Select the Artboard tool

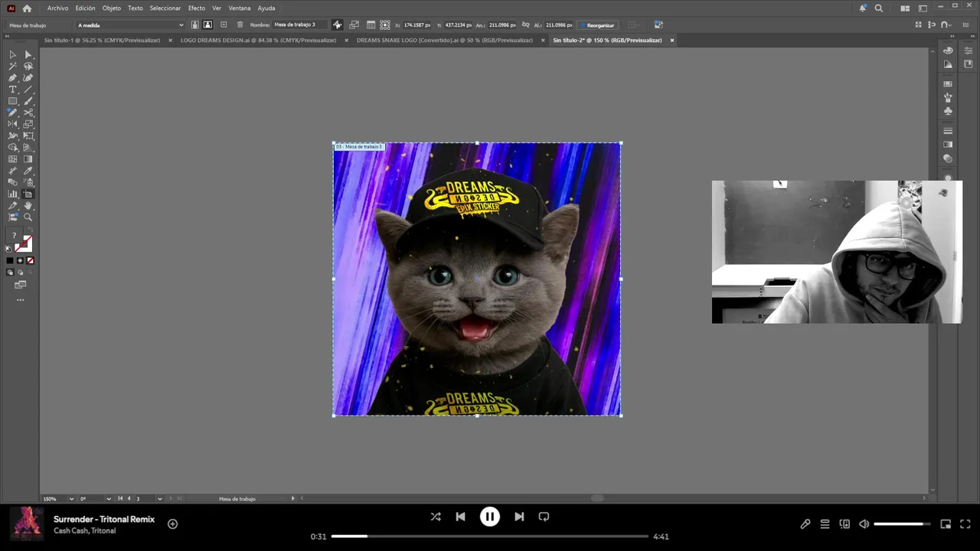coord(28,194)
